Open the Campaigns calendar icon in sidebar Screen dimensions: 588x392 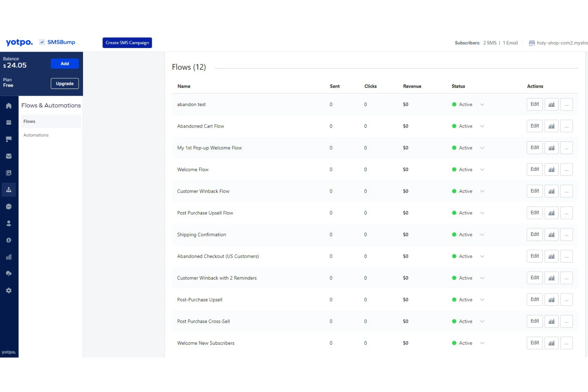click(x=9, y=122)
